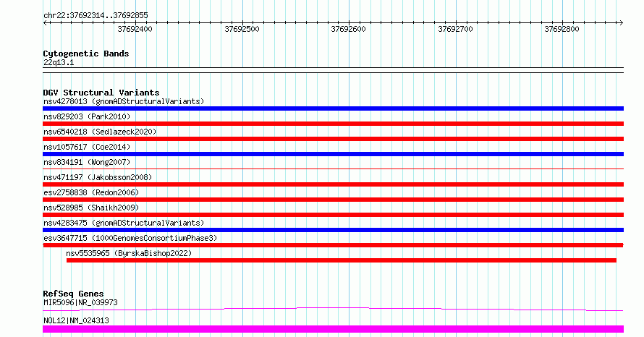Open nsv471197 (Jakobsson2008) variant label
This screenshot has width=644, height=337.
98,177
